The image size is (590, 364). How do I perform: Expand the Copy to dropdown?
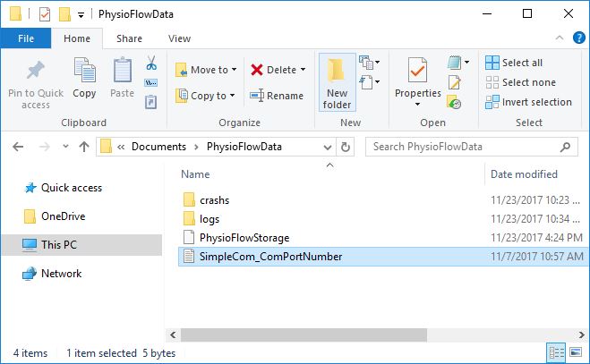click(x=233, y=96)
